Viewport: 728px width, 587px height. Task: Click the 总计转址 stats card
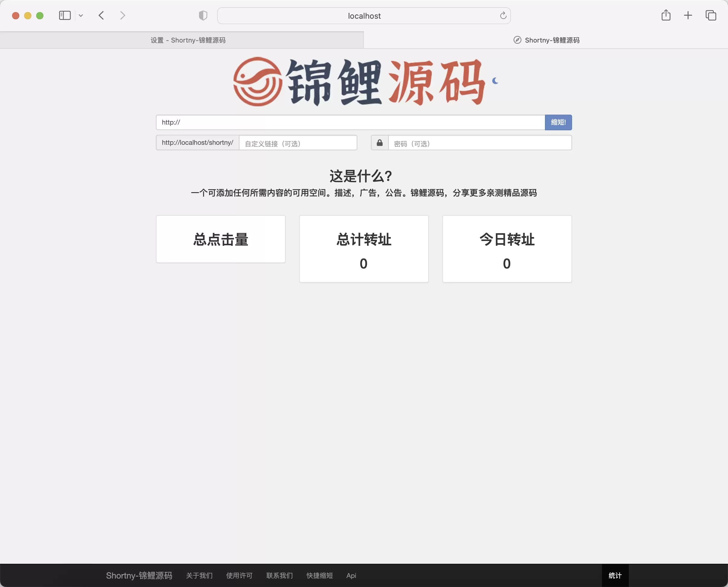(364, 249)
